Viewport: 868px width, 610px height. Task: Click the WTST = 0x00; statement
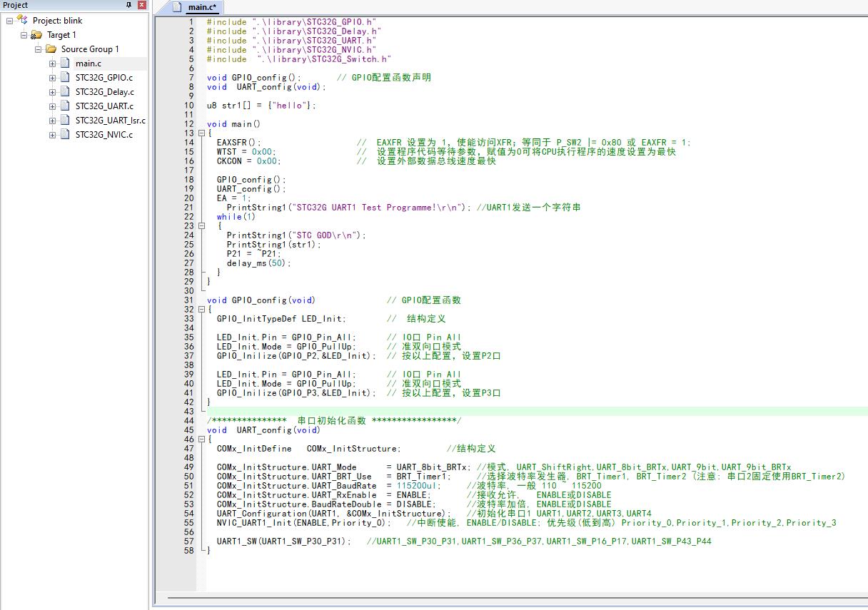(246, 152)
